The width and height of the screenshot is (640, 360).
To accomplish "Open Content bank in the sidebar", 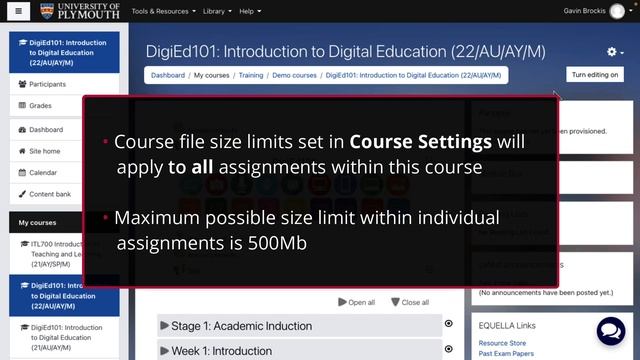I will [46, 194].
